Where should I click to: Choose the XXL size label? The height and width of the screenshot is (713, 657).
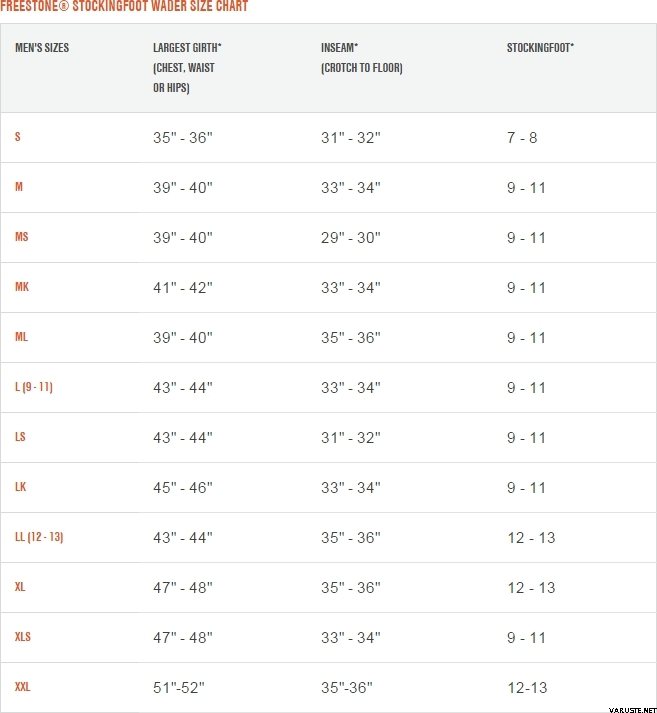[x=23, y=687]
